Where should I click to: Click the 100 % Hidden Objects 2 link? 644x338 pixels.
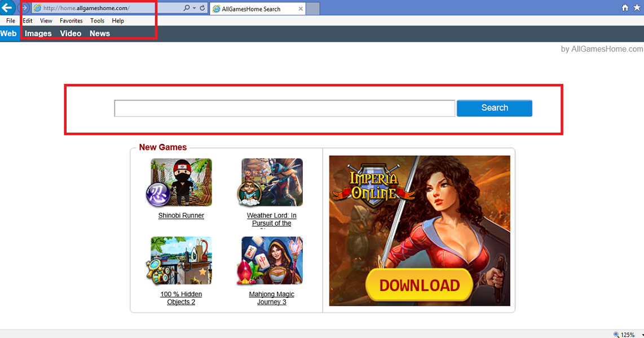pyautogui.click(x=181, y=298)
